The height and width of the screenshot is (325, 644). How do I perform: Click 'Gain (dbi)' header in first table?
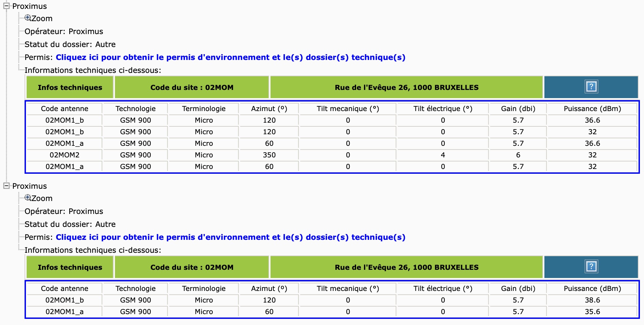point(518,109)
